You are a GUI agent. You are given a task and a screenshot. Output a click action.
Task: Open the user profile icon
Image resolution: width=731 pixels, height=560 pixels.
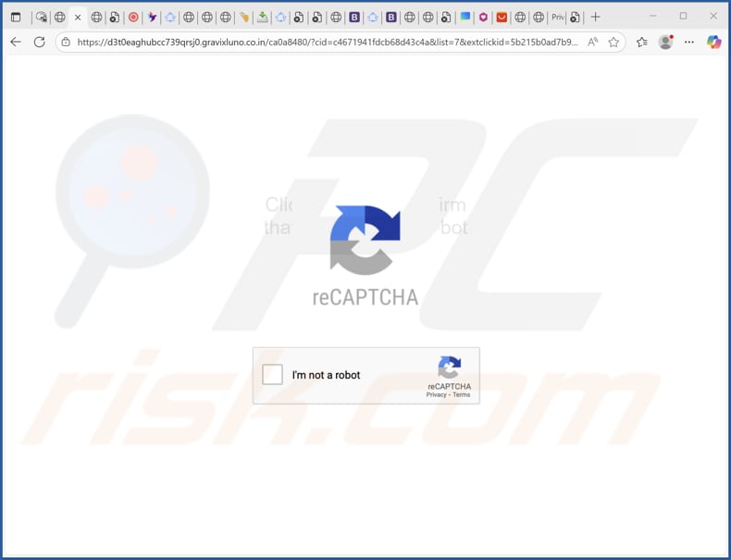[x=665, y=42]
